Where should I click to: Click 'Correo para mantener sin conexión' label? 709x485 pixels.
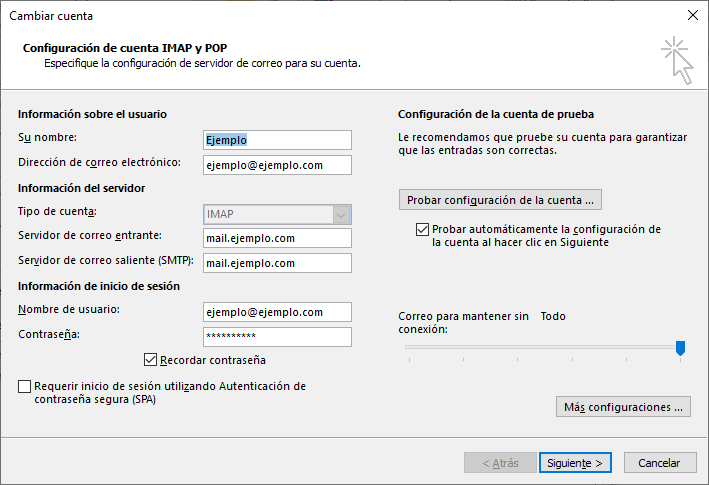click(463, 323)
